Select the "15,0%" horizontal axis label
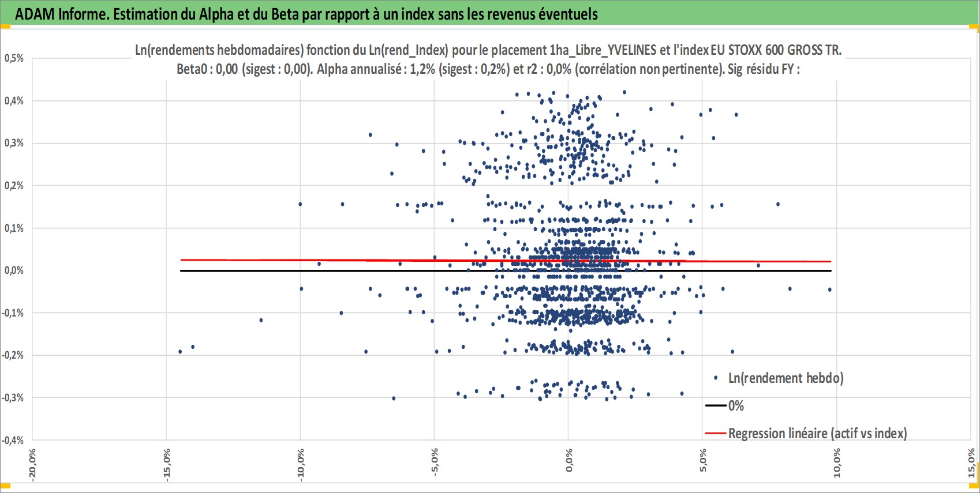Image resolution: width=980 pixels, height=493 pixels. point(971,462)
